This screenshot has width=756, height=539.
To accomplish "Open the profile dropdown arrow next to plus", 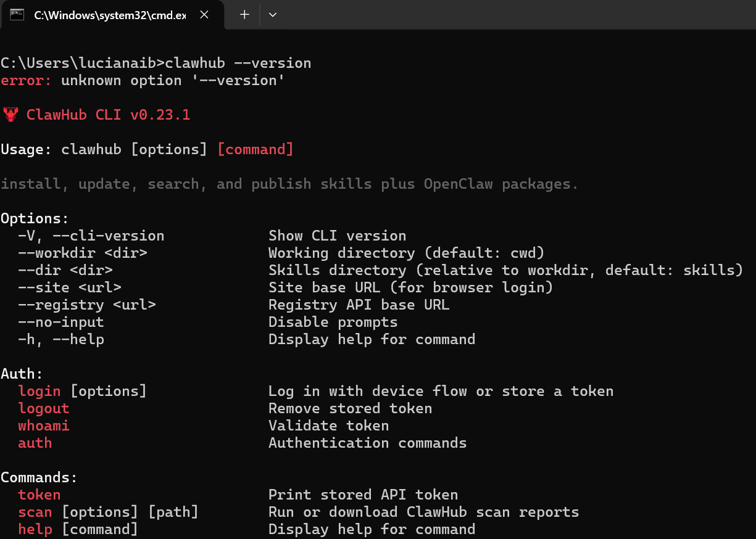I will click(273, 15).
